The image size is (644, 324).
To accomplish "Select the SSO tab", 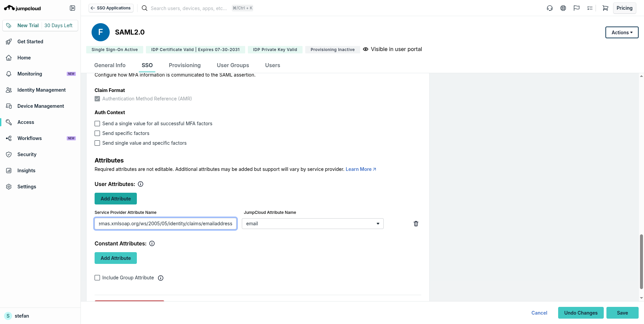I will (x=147, y=65).
